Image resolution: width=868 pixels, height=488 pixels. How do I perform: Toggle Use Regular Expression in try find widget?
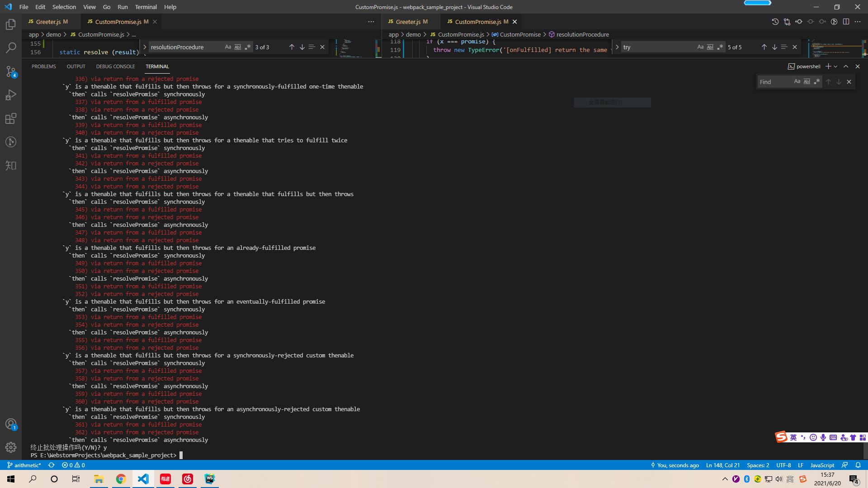tap(720, 47)
